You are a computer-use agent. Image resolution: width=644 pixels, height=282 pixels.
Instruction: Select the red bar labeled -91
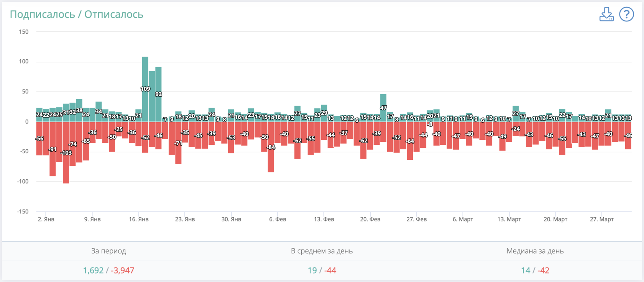coord(53,149)
